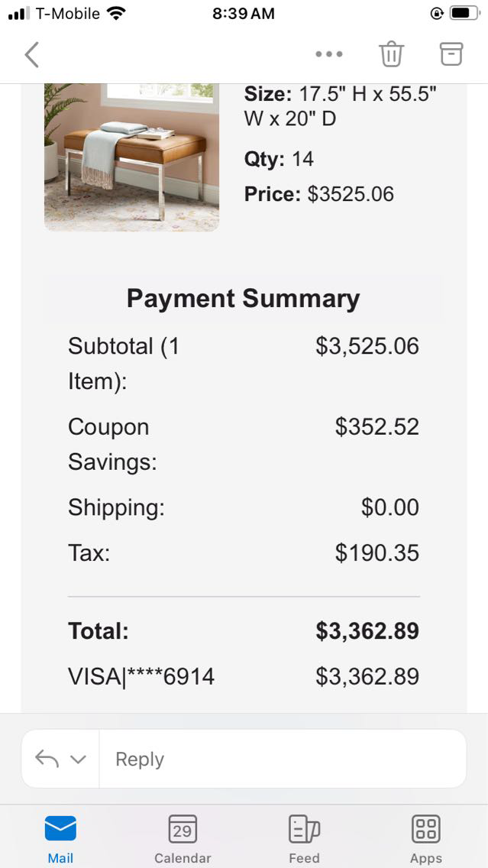Tap the reply arrow icon

pos(47,759)
